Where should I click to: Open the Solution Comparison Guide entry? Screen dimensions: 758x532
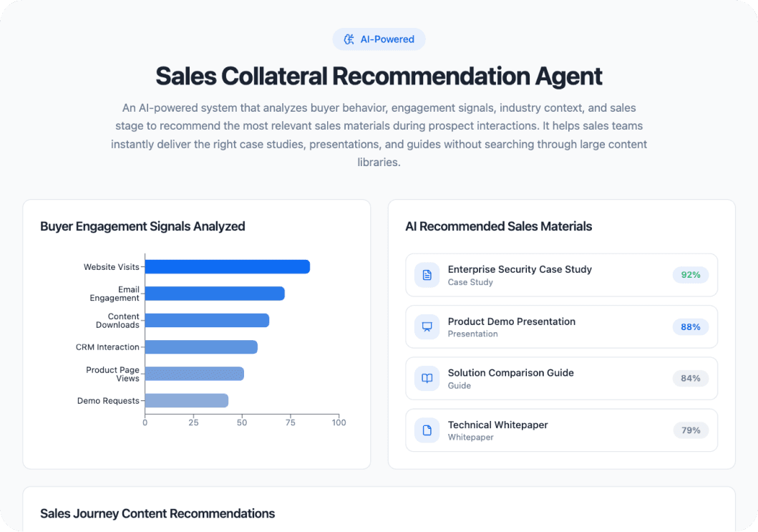pos(561,378)
